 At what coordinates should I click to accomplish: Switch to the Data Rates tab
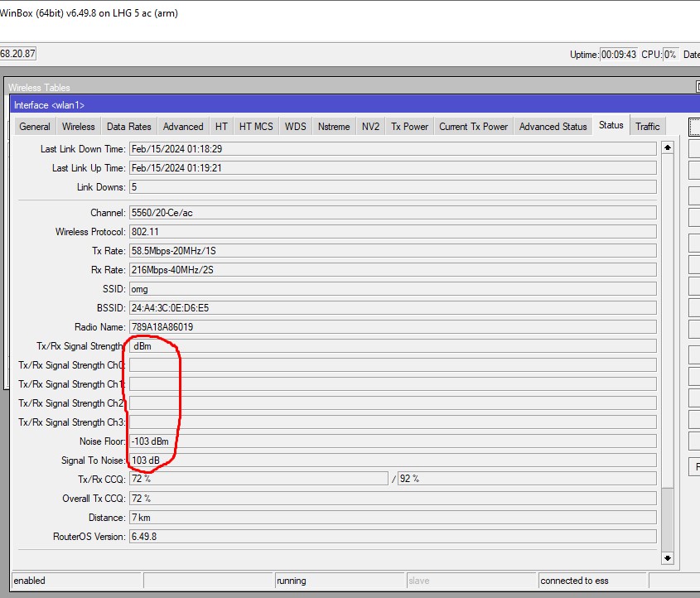click(128, 126)
